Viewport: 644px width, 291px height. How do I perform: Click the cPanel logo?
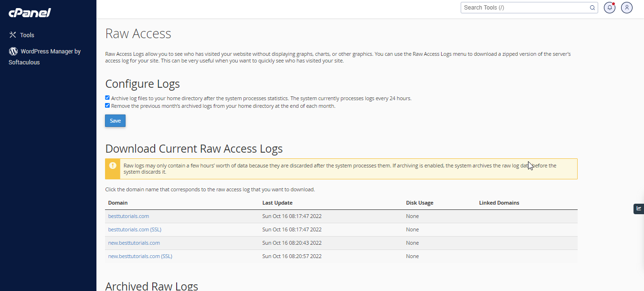point(30,12)
